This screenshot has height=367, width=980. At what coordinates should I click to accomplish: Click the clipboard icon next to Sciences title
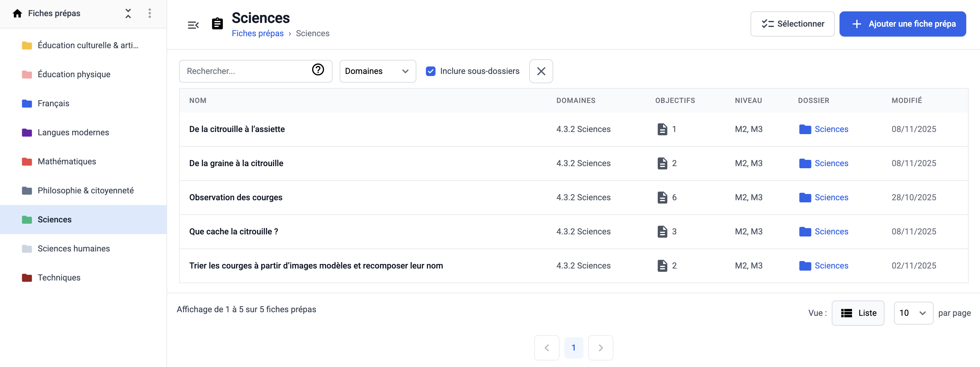(217, 24)
